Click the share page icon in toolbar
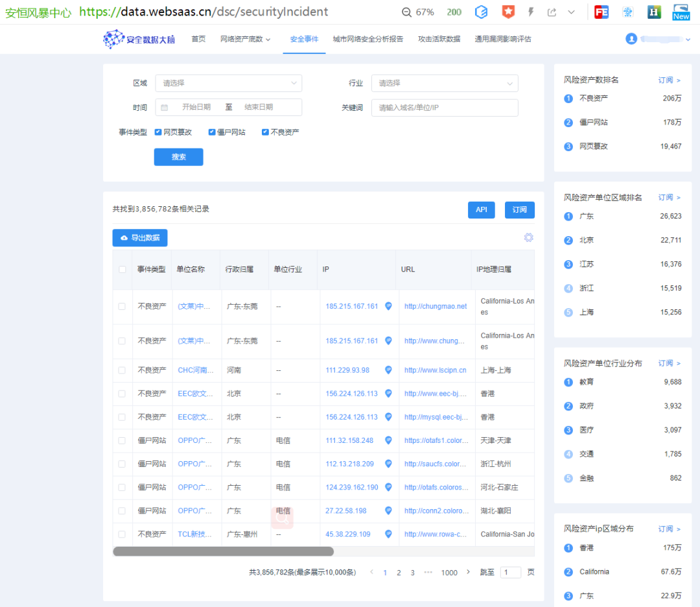 (x=552, y=12)
